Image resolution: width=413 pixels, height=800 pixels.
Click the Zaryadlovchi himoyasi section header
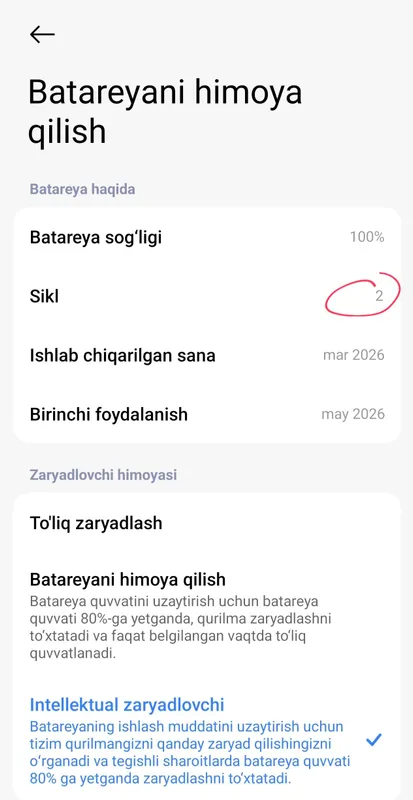pyautogui.click(x=103, y=475)
